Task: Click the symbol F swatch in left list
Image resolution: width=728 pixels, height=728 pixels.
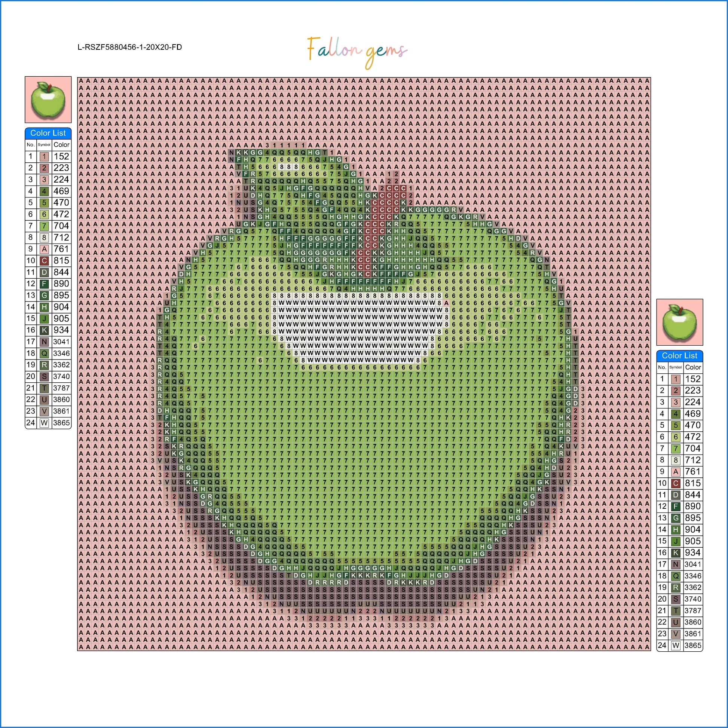Action: pos(44,284)
